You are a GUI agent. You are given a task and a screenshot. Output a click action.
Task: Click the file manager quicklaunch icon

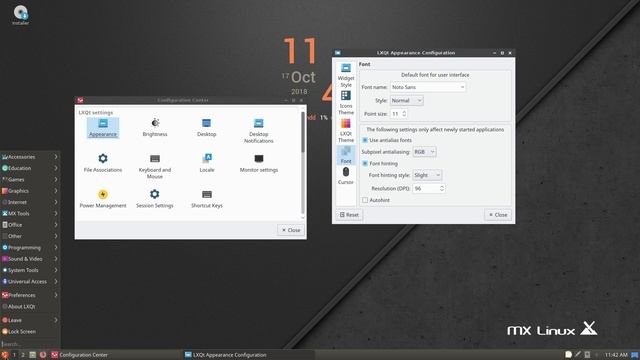(x=33, y=355)
